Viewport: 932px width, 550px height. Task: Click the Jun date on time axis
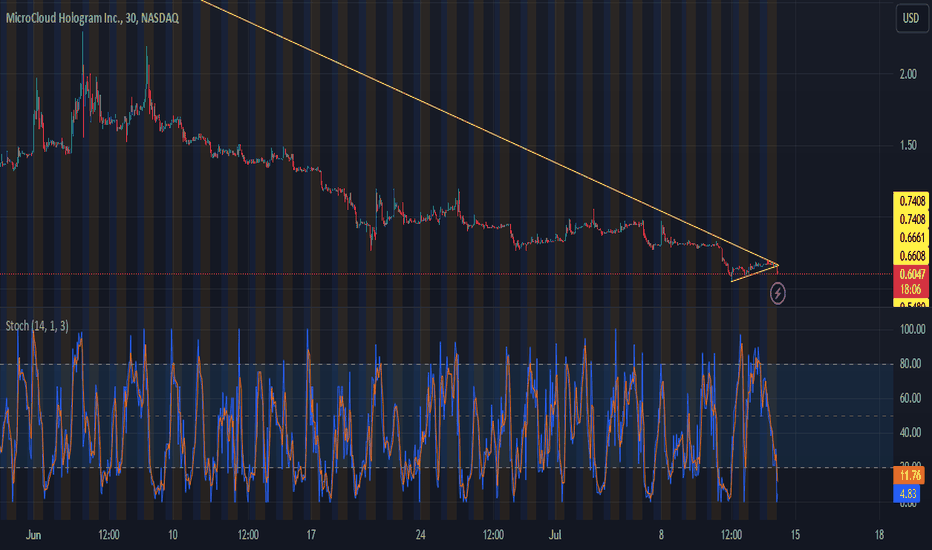[33, 535]
